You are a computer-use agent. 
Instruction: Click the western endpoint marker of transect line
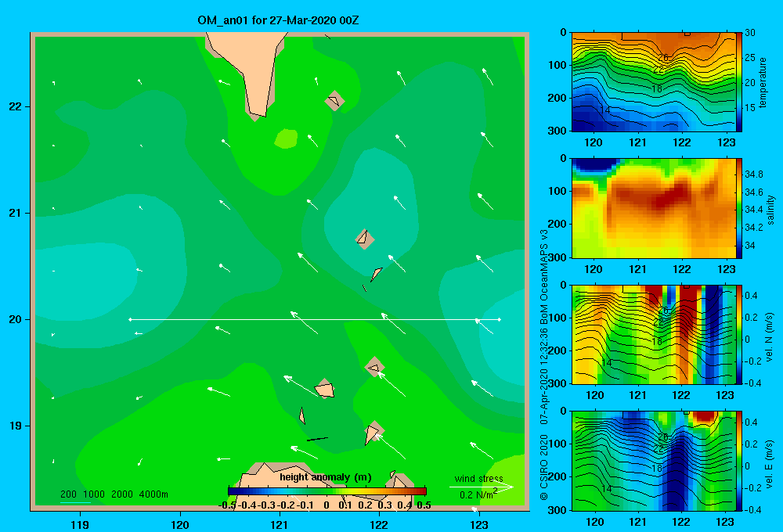130,319
